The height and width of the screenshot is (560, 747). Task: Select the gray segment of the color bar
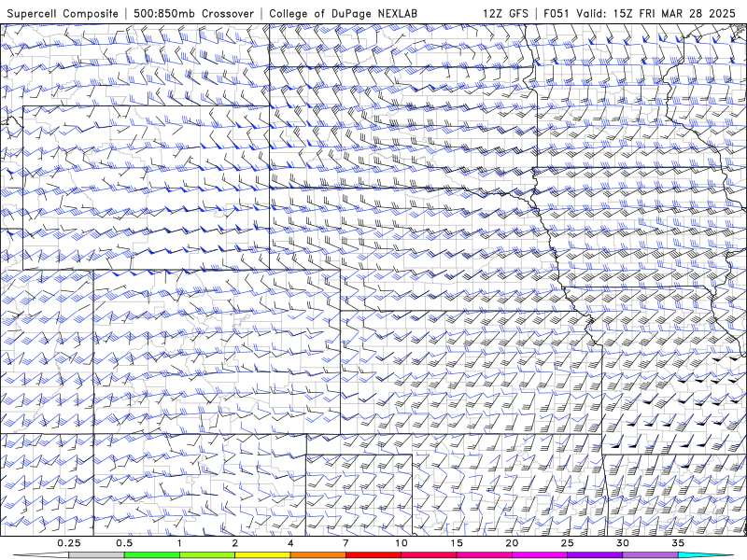[97, 555]
